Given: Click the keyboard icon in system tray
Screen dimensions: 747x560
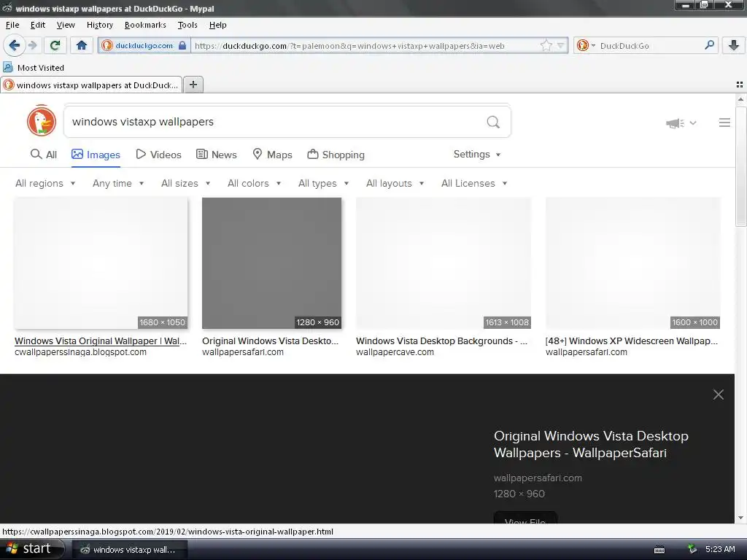Looking at the screenshot, I should [x=659, y=550].
